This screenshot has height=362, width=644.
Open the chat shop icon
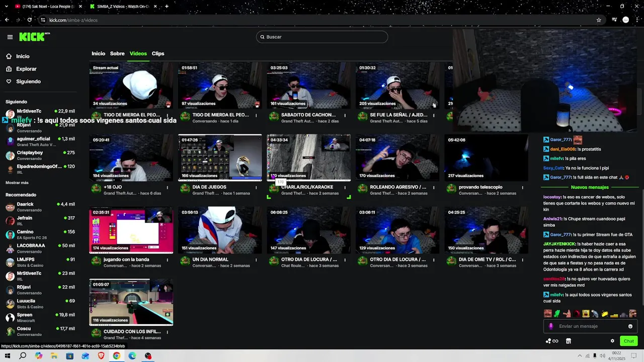point(569,341)
